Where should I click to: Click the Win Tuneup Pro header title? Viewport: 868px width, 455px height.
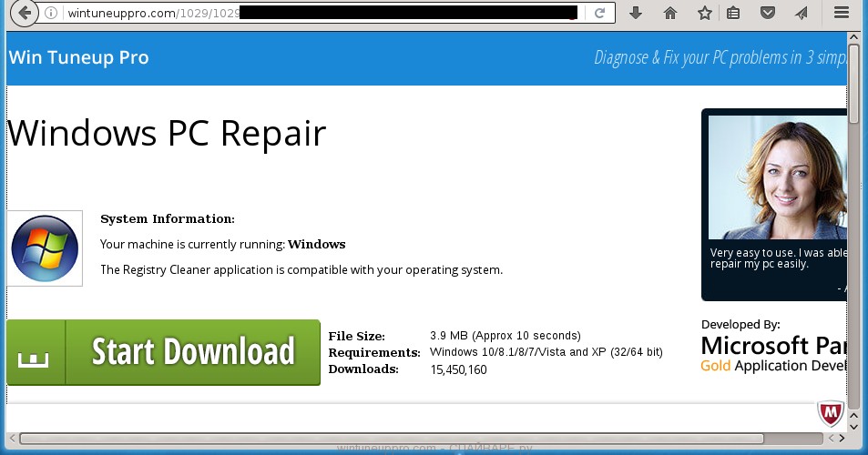tap(78, 58)
